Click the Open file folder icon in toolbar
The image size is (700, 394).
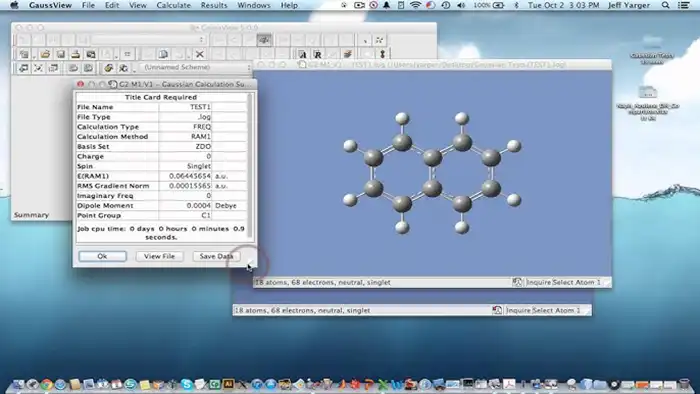pos(45,54)
